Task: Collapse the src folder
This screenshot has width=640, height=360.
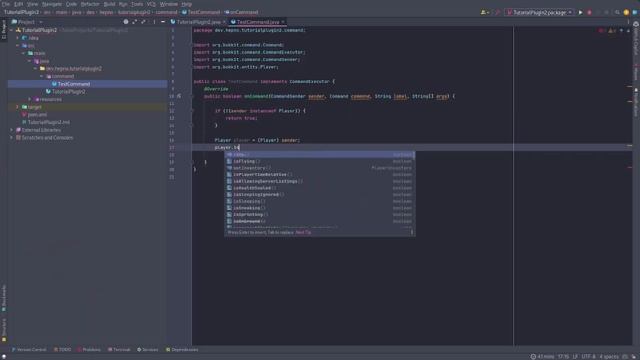Action: pos(18,46)
